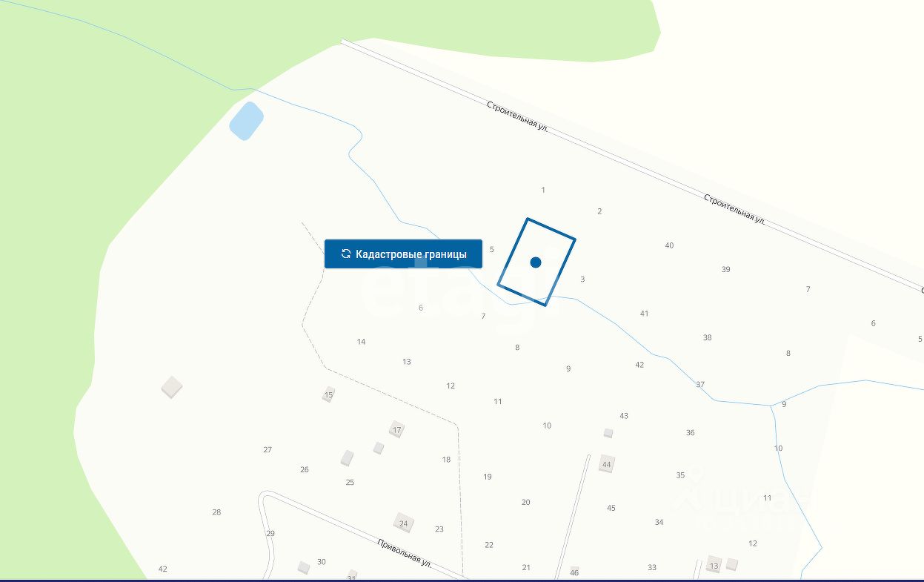Click the small building beside number 30
The height and width of the screenshot is (582, 924).
(303, 567)
